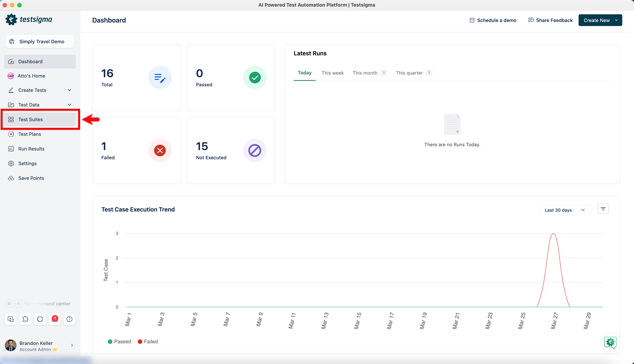Open the Create New dropdown arrow
This screenshot has height=364, width=634.
pos(616,20)
